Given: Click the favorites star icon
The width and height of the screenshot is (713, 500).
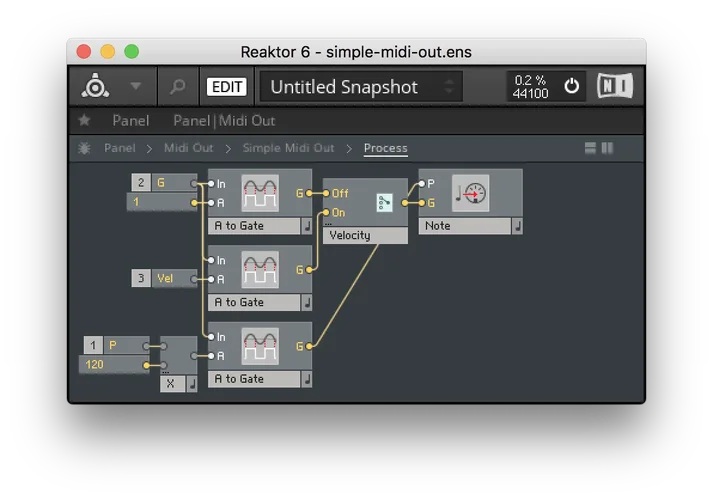Looking at the screenshot, I should pyautogui.click(x=84, y=120).
